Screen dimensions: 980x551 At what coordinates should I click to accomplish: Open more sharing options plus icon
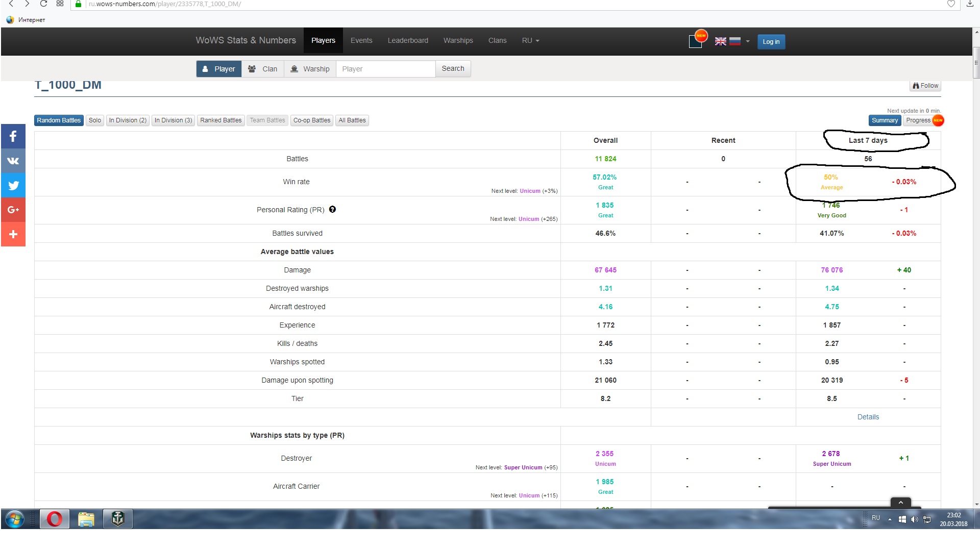(x=13, y=234)
